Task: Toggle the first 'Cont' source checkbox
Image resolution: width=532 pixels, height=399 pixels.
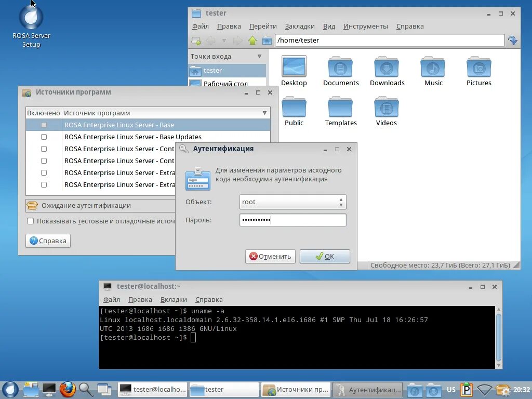Action: [44, 149]
